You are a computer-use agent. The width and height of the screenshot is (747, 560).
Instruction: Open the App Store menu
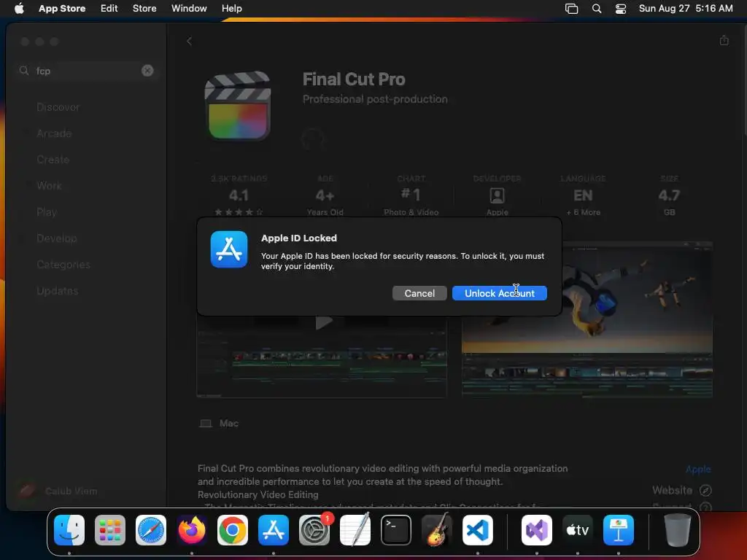coord(62,8)
